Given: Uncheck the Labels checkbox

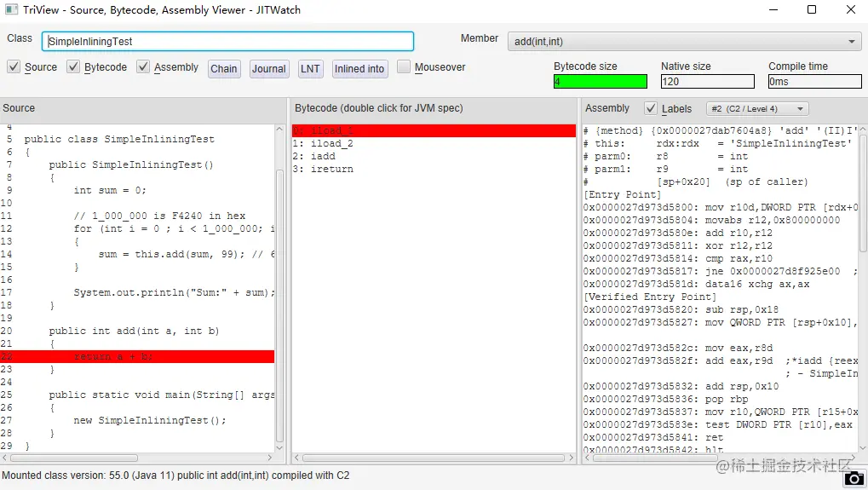Looking at the screenshot, I should coord(651,108).
